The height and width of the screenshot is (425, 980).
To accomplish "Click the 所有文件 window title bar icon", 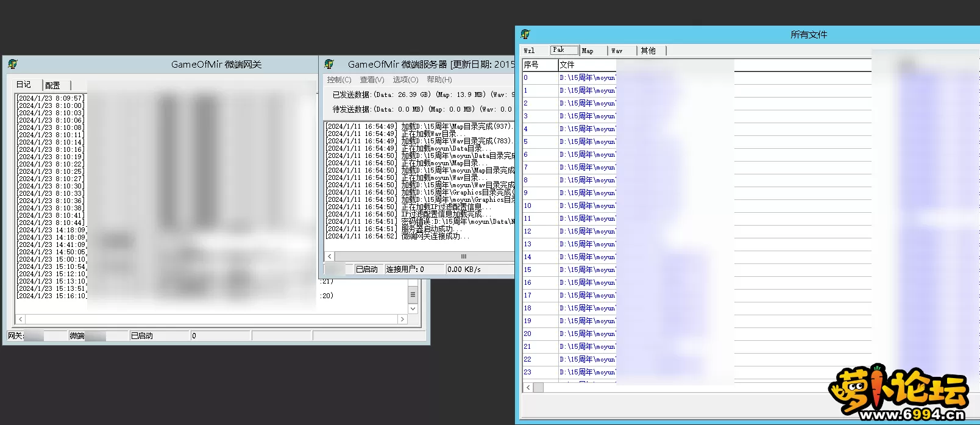I will (x=526, y=34).
